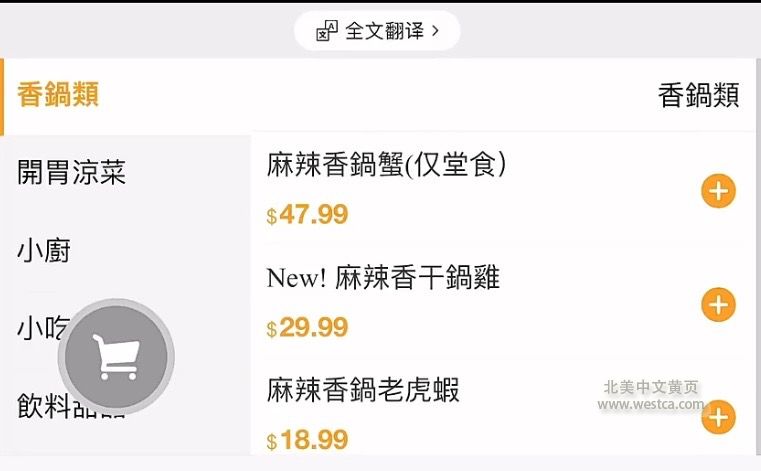The width and height of the screenshot is (761, 471).
Task: Select the $18.99 price text
Action: click(308, 440)
